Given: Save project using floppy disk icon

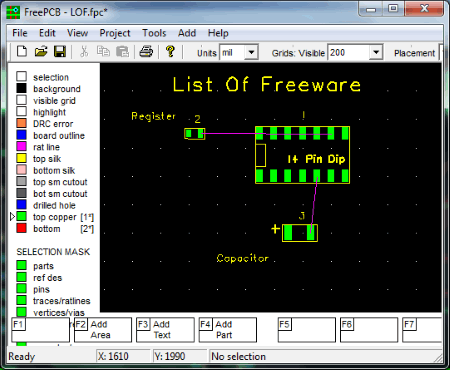Looking at the screenshot, I should tap(60, 52).
